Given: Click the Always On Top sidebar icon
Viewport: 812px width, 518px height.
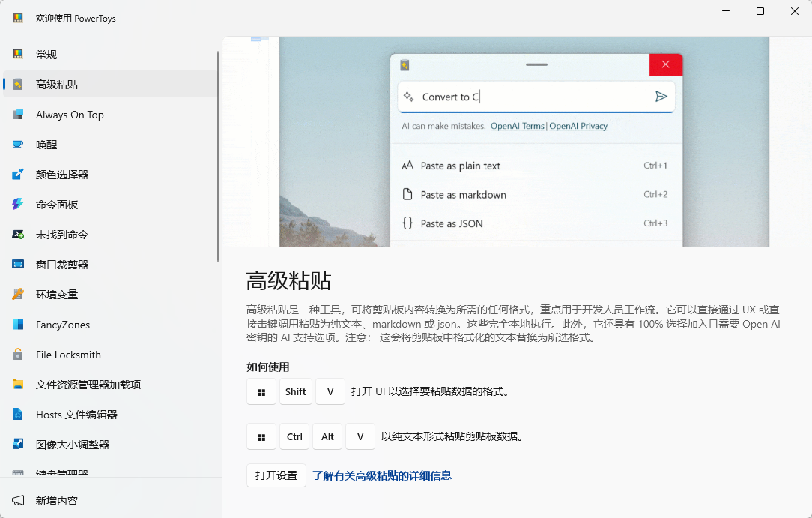Looking at the screenshot, I should coord(18,114).
